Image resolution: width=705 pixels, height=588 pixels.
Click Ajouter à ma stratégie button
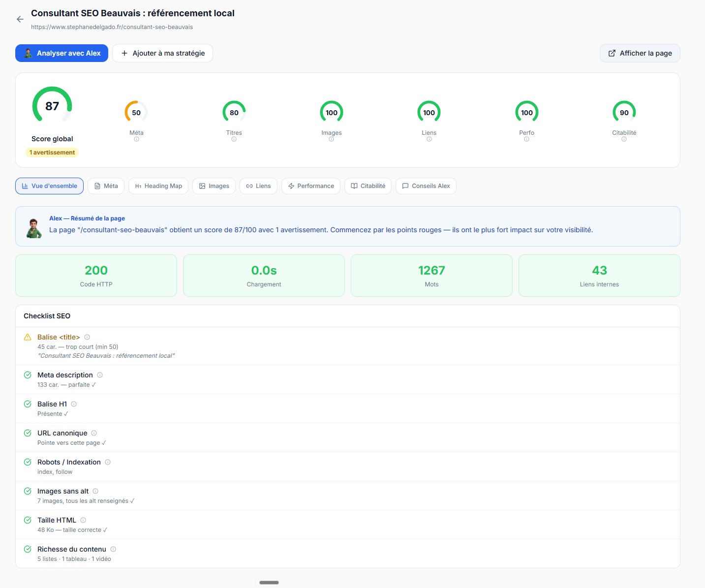pyautogui.click(x=162, y=53)
